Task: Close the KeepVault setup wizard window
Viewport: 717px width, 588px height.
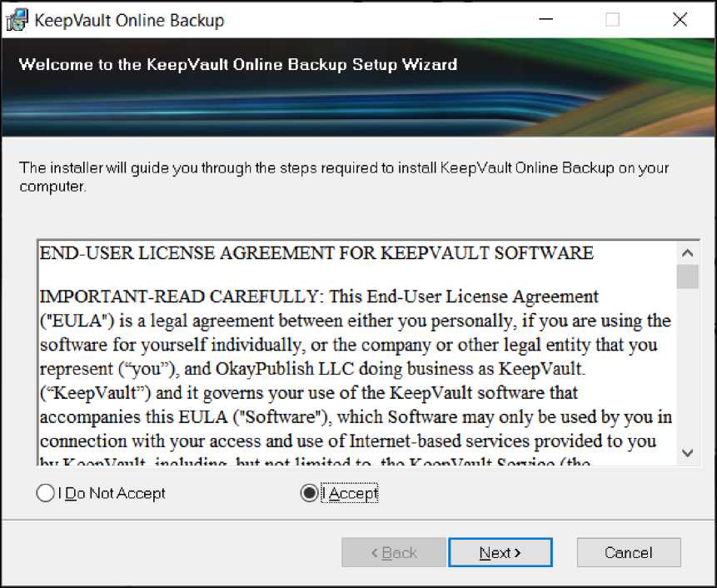Action: (x=680, y=20)
